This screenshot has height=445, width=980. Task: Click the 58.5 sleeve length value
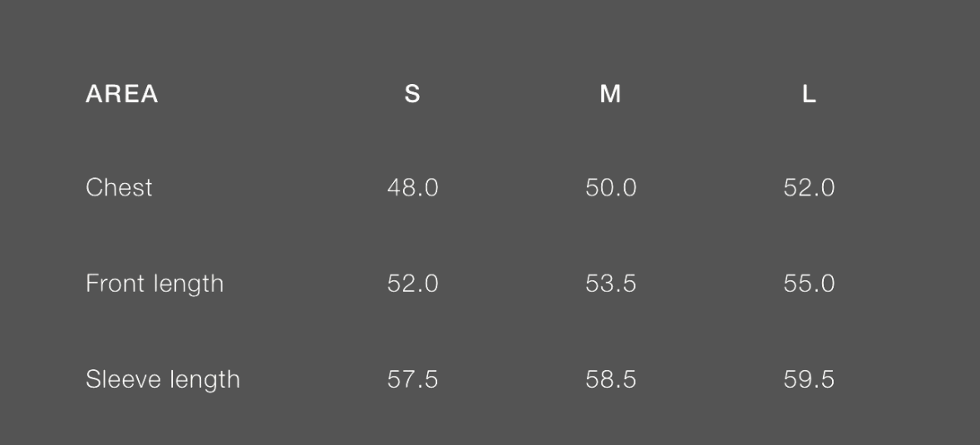pos(610,379)
